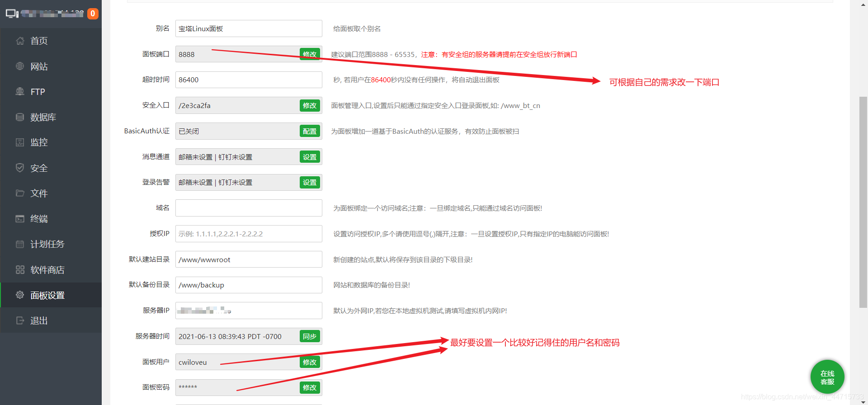Click 修改 button for 面板密码
This screenshot has width=868, height=405.
(x=310, y=387)
